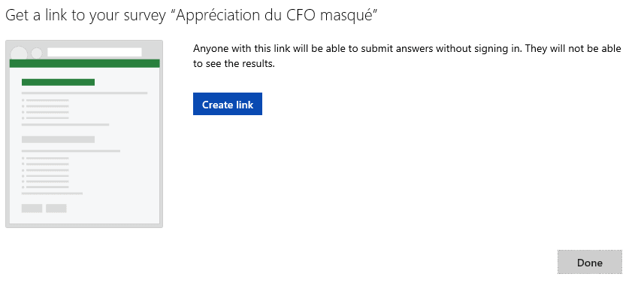Close the dialog with Done
The image size is (644, 286).
[x=590, y=262]
